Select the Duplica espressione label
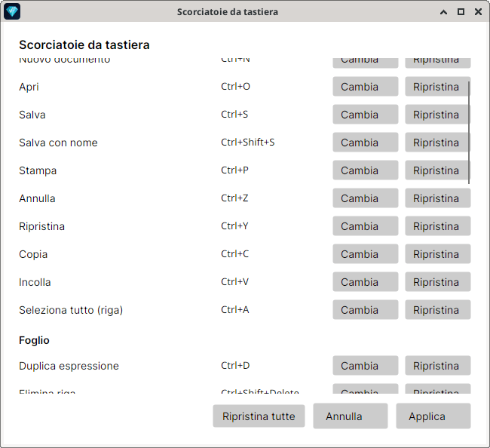This screenshot has height=448, width=490. tap(69, 366)
